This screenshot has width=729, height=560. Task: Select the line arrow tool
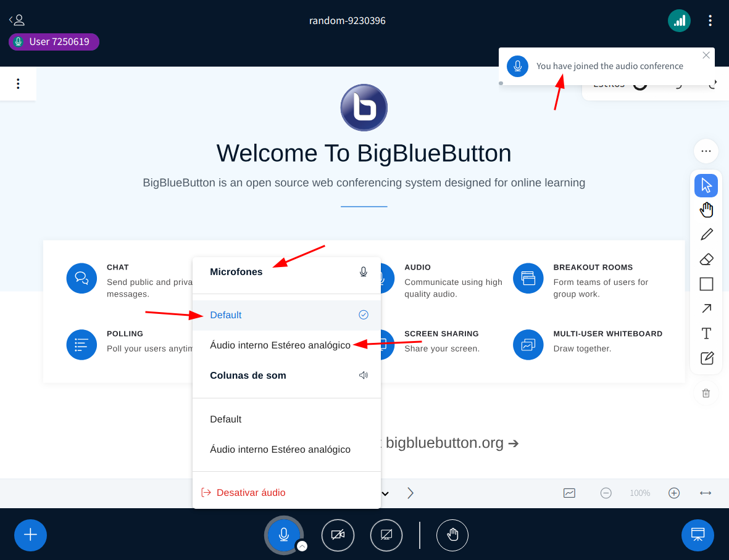[x=706, y=308]
